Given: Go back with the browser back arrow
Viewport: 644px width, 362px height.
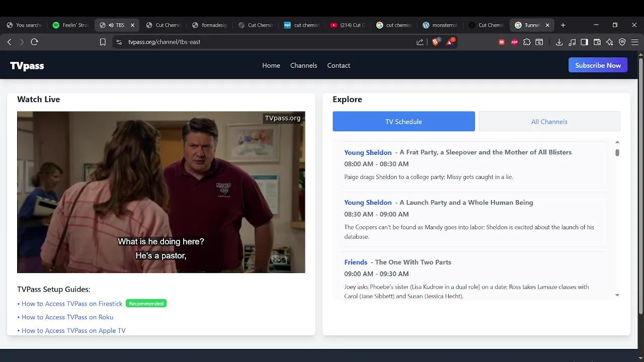Looking at the screenshot, I should click(x=9, y=42).
